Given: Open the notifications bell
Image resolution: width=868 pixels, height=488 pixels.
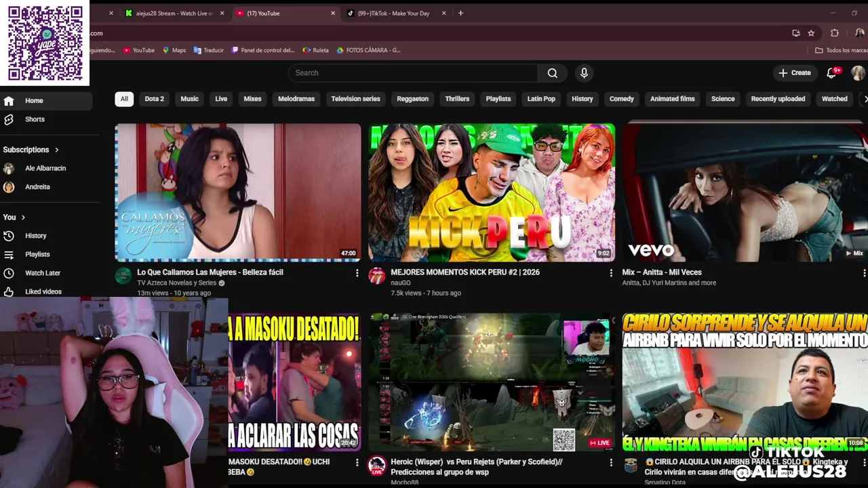Looking at the screenshot, I should click(x=831, y=73).
